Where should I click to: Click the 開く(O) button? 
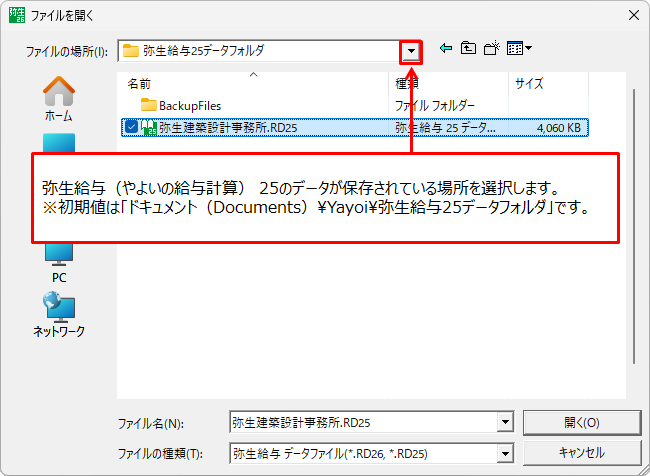coord(581,423)
